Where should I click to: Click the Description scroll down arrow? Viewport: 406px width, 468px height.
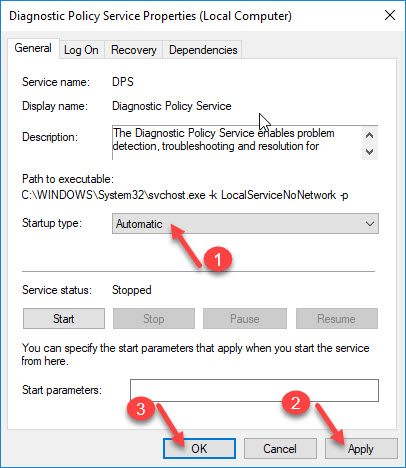369,152
